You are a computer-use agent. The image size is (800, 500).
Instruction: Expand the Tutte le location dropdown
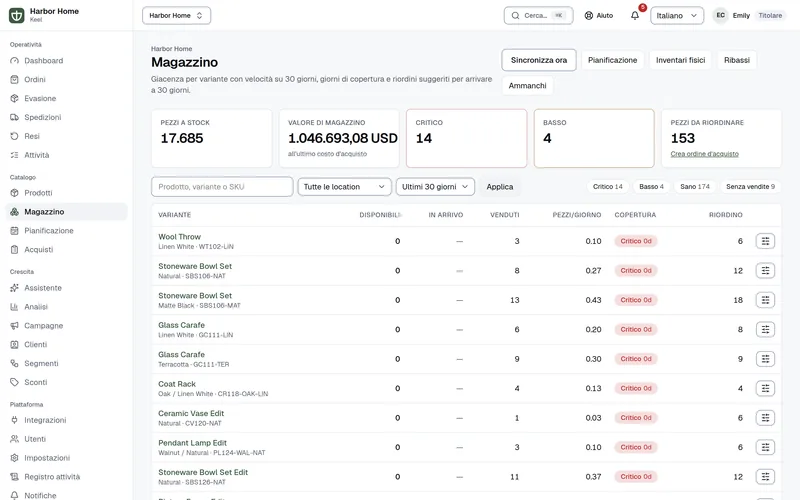[344, 187]
